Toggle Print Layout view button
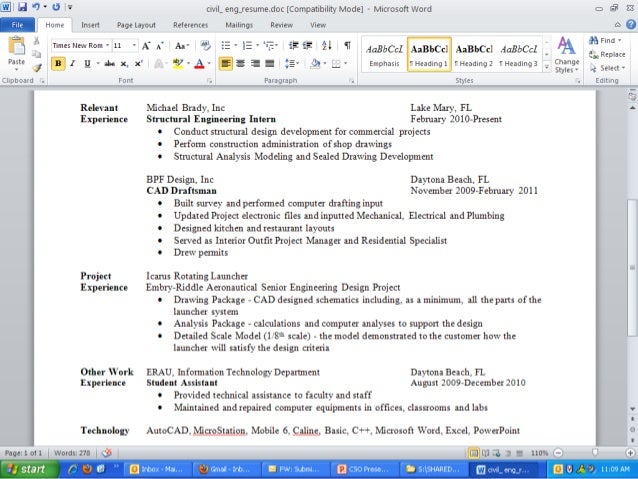The width and height of the screenshot is (638, 479). (474, 453)
